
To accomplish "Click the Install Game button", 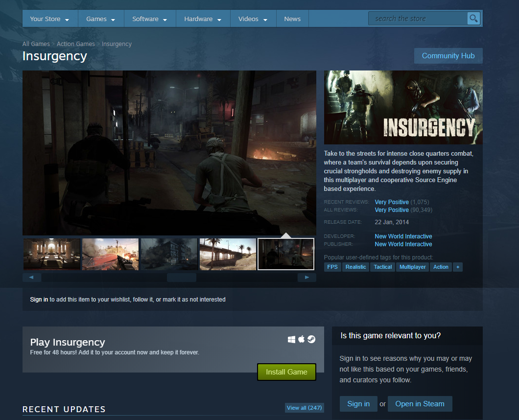I will [x=286, y=372].
